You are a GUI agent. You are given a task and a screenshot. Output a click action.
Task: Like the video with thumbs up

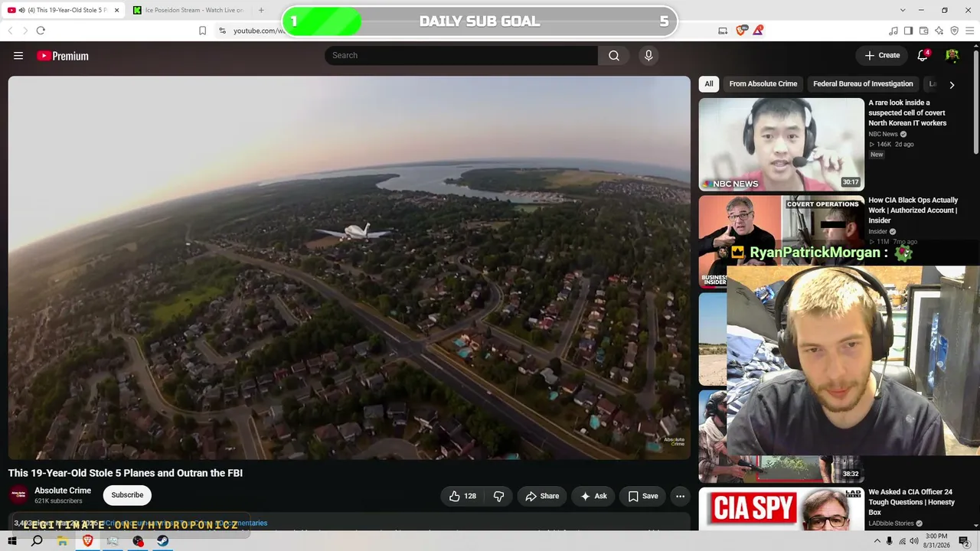[462, 496]
